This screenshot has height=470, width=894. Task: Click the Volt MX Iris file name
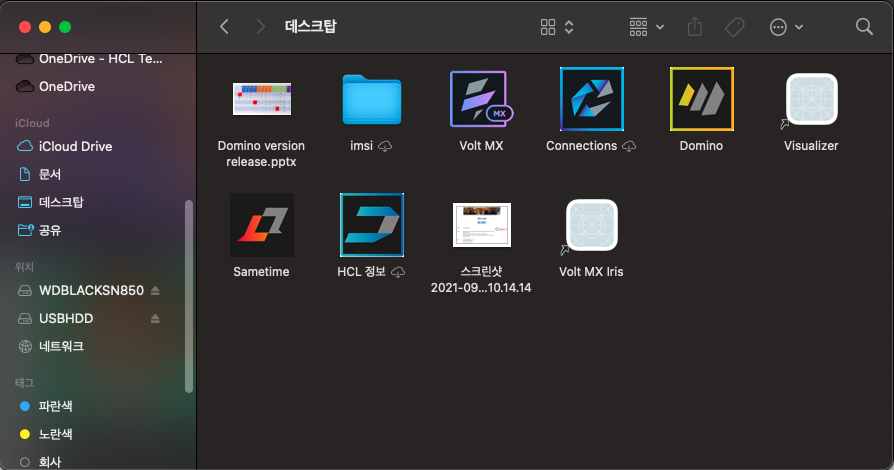click(591, 272)
